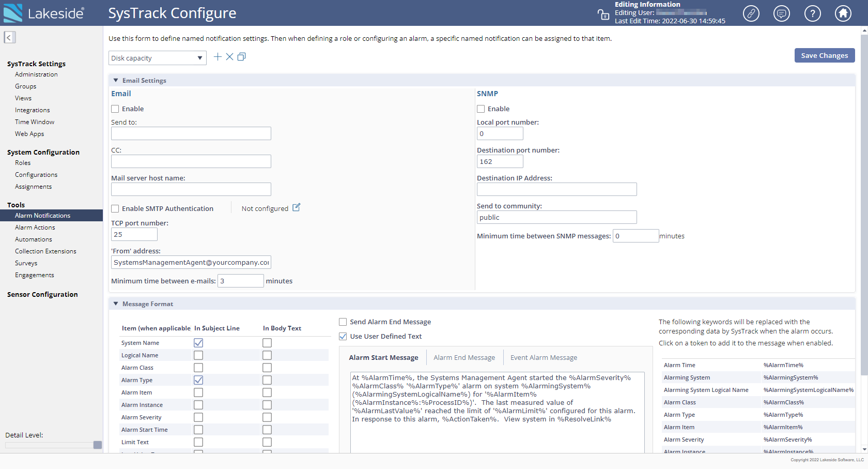868x469 pixels.
Task: Insert the %AlarmingSystem% token
Action: click(x=791, y=377)
